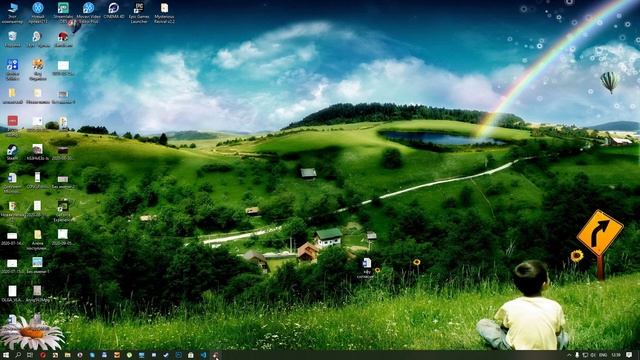The width and height of the screenshot is (640, 360).
Task: Open the taskbar clock
Action: point(616,356)
